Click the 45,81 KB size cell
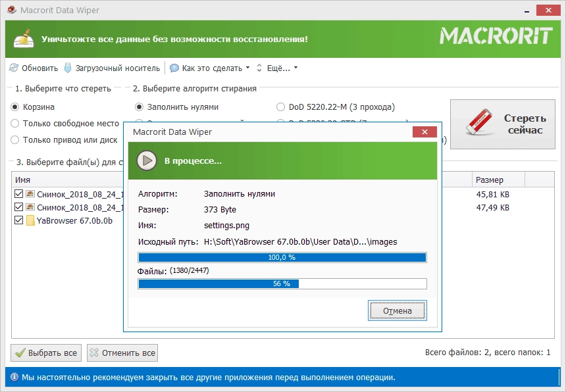The height and width of the screenshot is (392, 566). coord(493,195)
